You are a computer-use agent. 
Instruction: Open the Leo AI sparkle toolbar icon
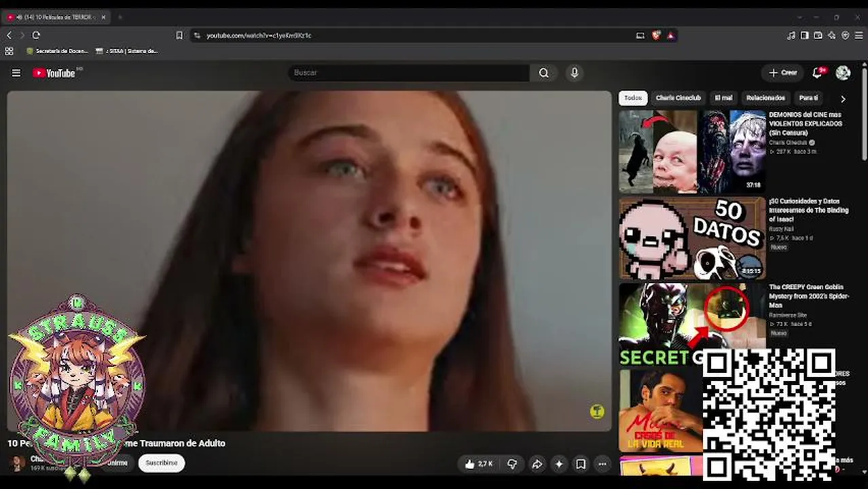831,35
